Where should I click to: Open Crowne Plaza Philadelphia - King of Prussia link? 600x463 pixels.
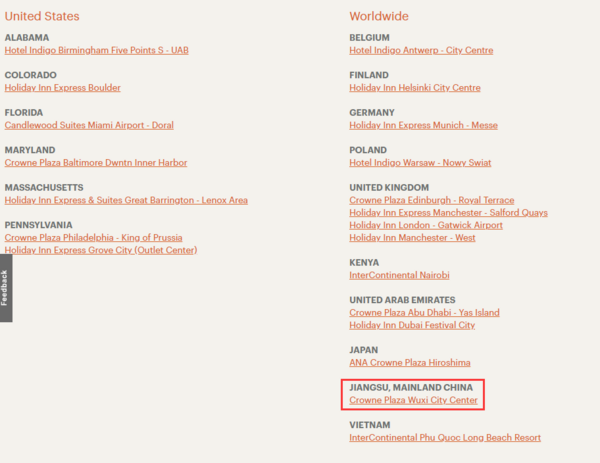coord(93,238)
